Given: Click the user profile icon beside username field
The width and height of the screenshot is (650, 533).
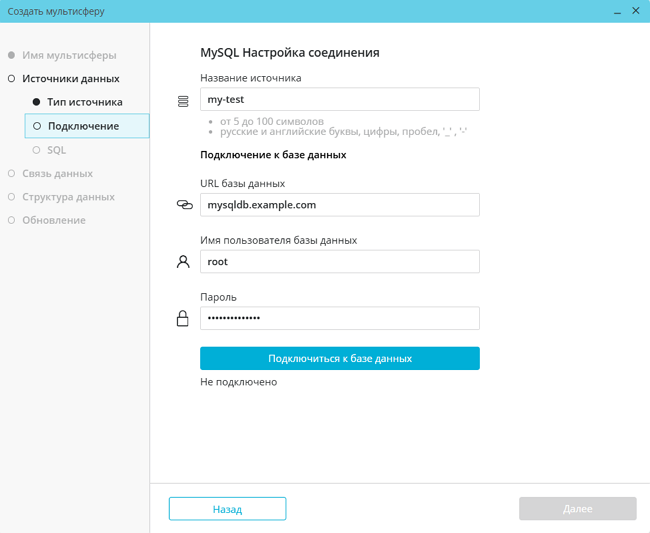Looking at the screenshot, I should pyautogui.click(x=183, y=262).
